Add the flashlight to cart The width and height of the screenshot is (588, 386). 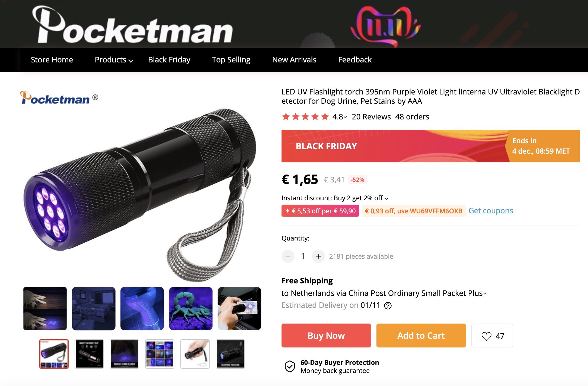[x=421, y=336]
